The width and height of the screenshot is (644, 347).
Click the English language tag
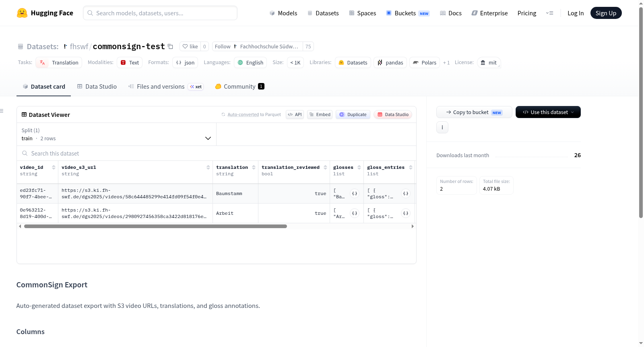coord(250,62)
